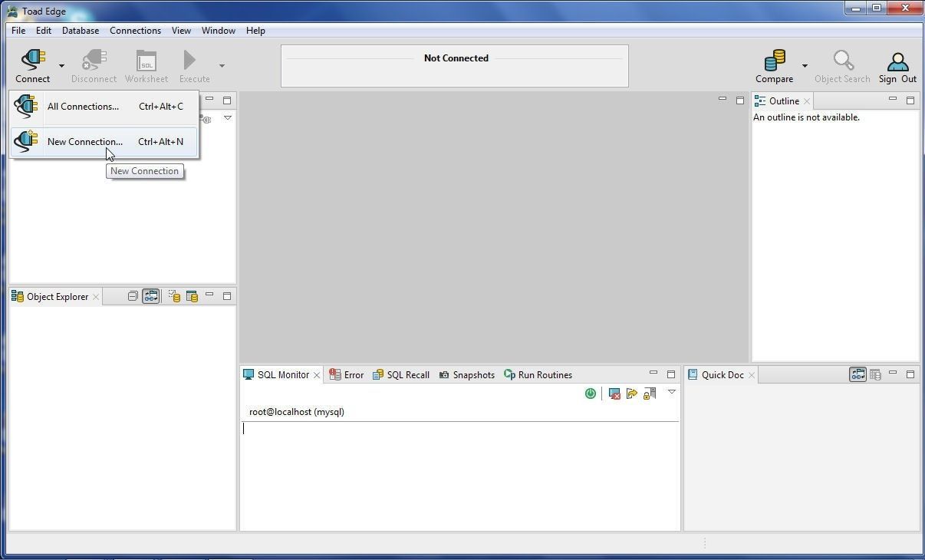Open the Edit menu

pyautogui.click(x=44, y=31)
